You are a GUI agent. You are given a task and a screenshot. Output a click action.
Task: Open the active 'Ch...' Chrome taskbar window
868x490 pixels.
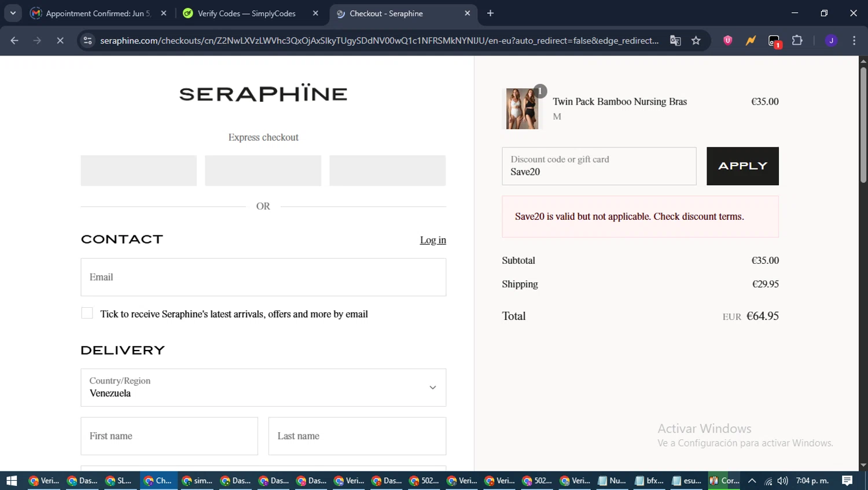[159, 481]
